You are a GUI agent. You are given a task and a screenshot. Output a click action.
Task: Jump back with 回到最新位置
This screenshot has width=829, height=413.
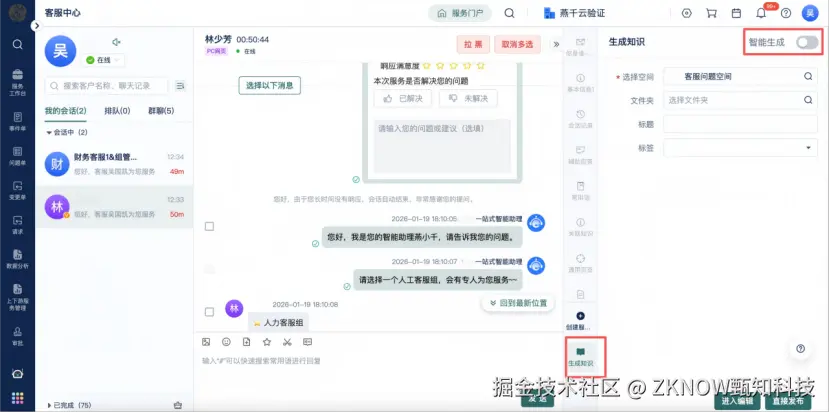tap(518, 303)
